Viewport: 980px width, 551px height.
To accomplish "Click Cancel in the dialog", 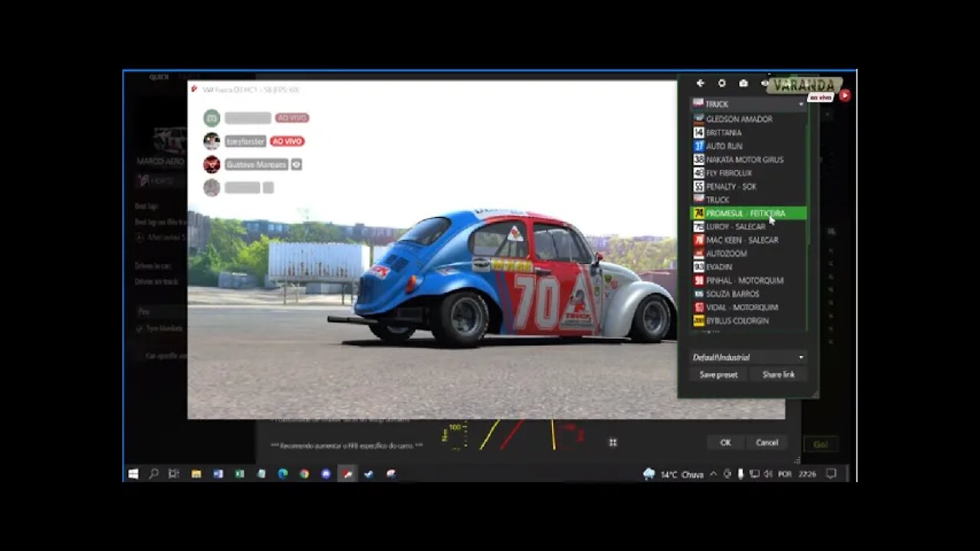I will [x=766, y=442].
